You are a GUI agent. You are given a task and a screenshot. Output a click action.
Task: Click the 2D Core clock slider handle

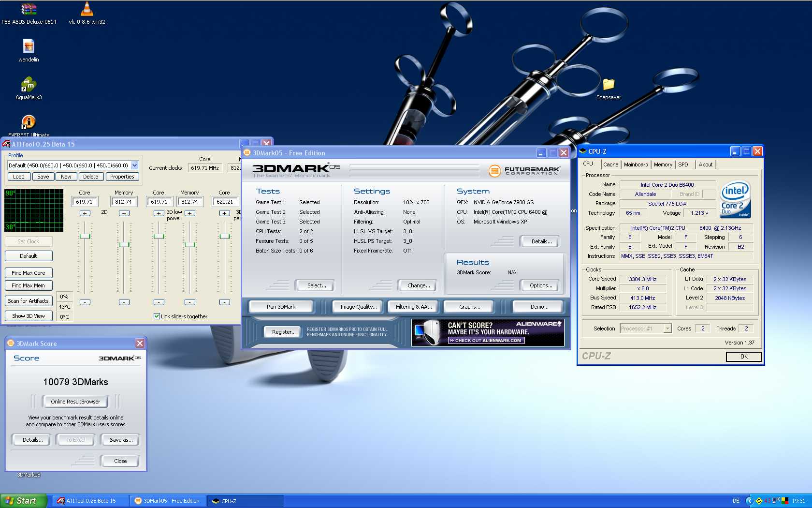pos(85,236)
